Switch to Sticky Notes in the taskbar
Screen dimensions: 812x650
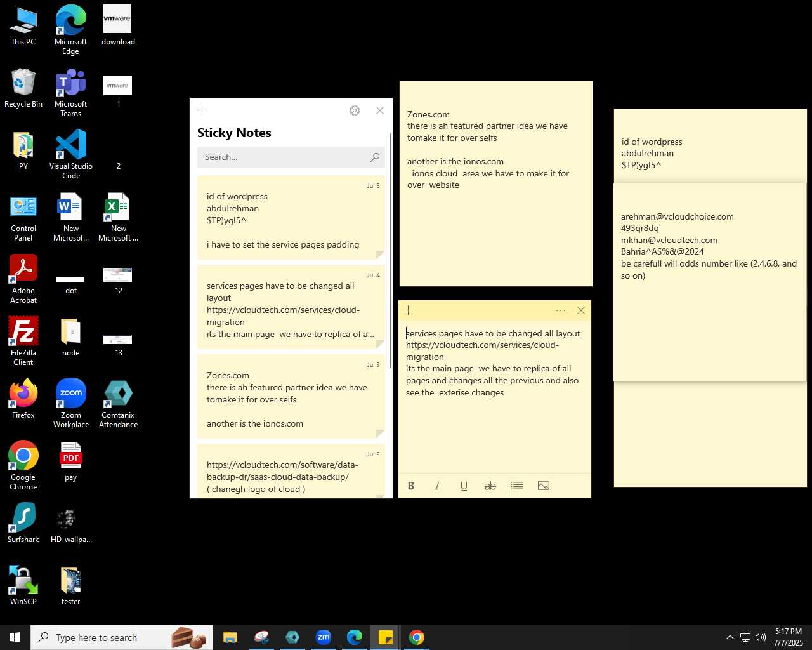[x=386, y=637]
